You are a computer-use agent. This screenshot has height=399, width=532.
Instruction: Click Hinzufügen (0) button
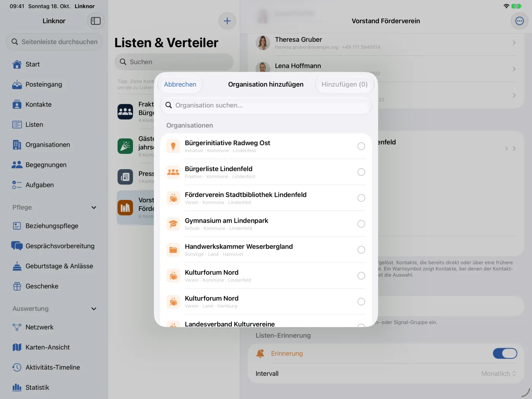(344, 84)
